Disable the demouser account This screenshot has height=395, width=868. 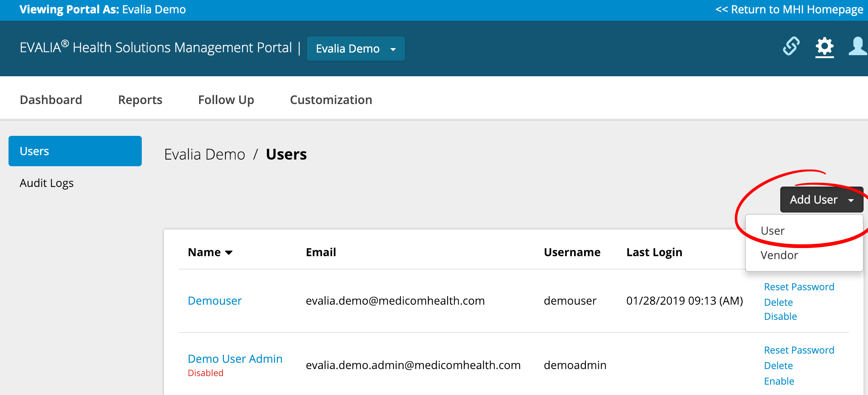(x=780, y=316)
